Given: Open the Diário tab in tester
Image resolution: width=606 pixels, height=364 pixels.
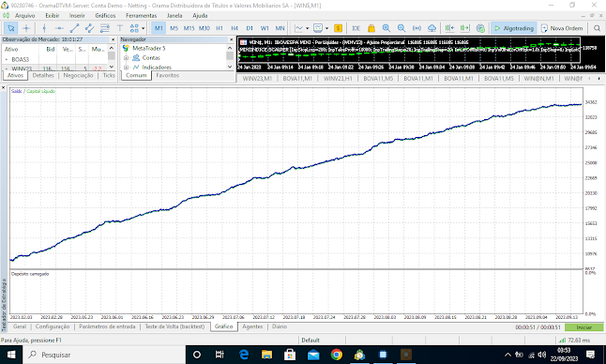Looking at the screenshot, I should tap(280, 326).
